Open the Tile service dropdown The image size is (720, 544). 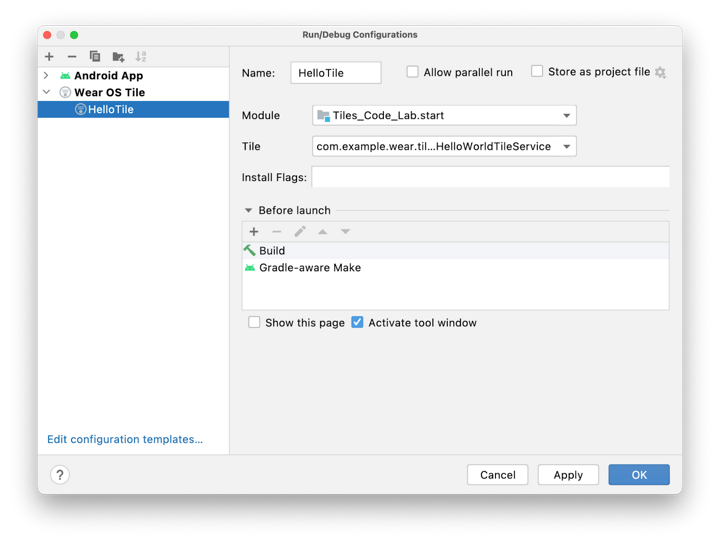444,147
